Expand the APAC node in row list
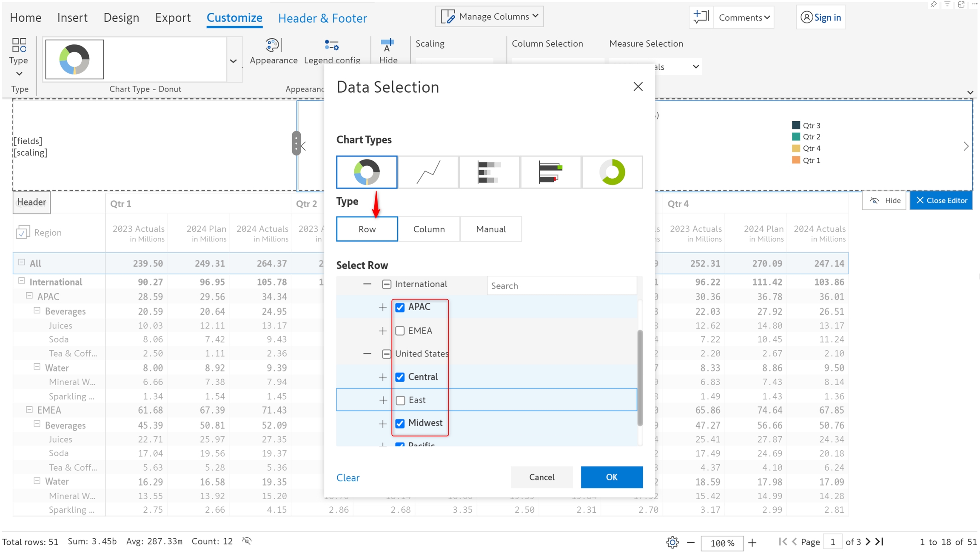980x554 pixels. tap(383, 307)
